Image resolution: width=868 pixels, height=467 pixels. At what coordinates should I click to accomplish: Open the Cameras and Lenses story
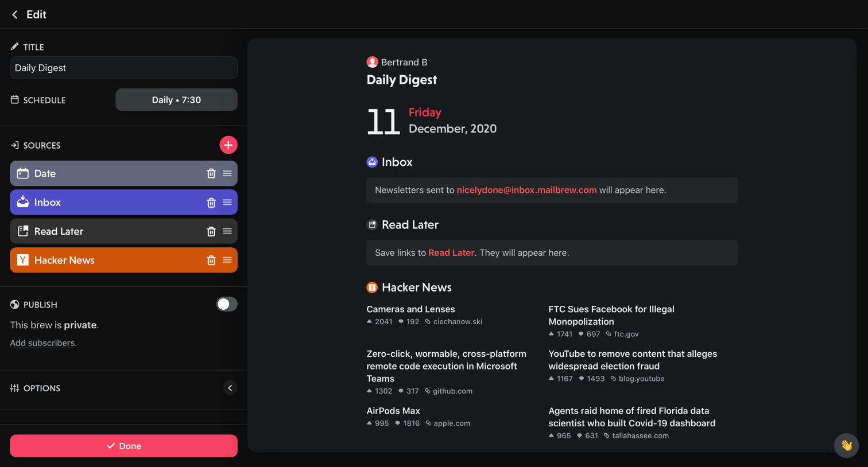pyautogui.click(x=410, y=309)
